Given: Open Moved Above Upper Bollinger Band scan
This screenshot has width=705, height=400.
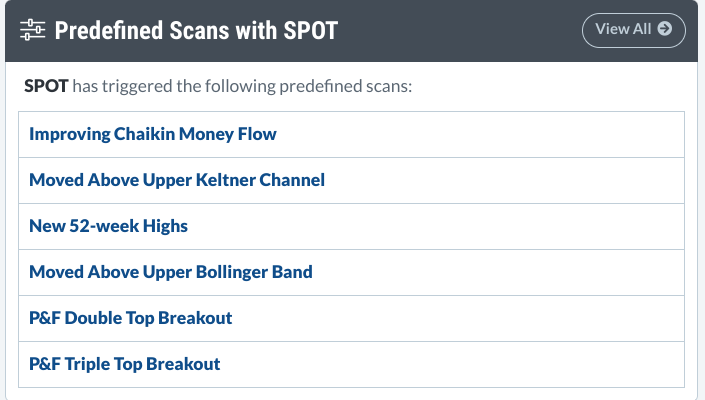Looking at the screenshot, I should (x=170, y=272).
